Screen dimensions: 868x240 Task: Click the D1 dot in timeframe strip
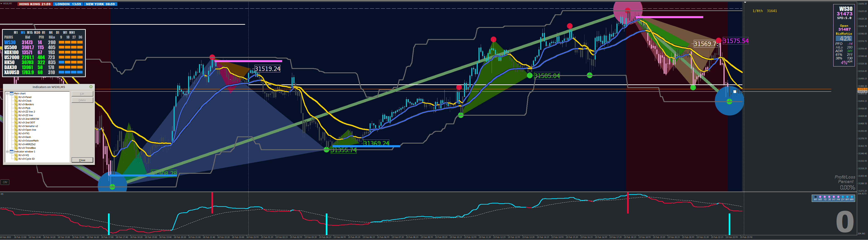pyautogui.click(x=843, y=197)
